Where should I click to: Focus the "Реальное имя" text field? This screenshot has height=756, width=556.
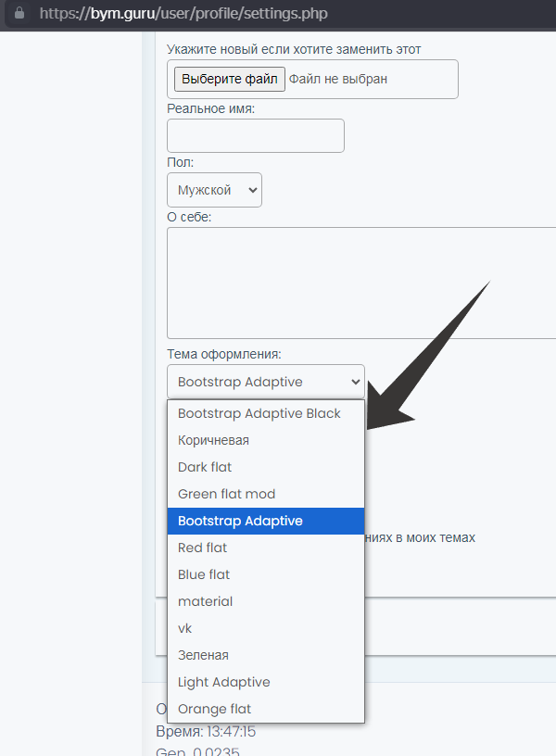coord(255,135)
